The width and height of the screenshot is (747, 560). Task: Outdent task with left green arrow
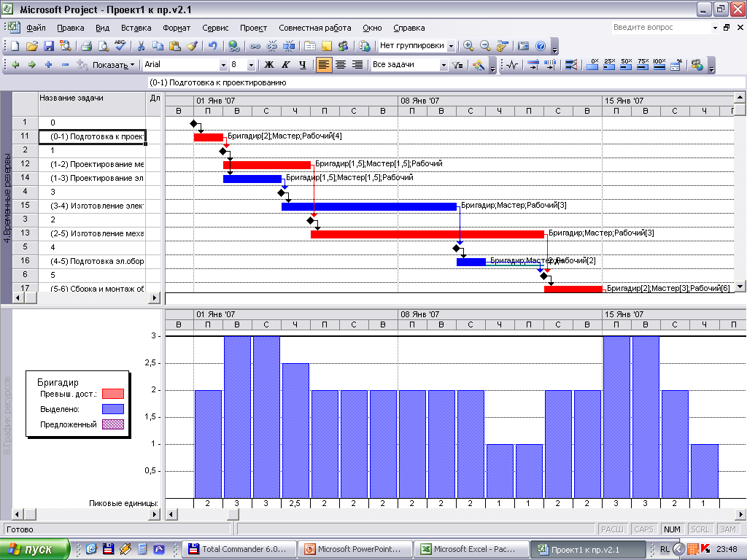click(15, 64)
